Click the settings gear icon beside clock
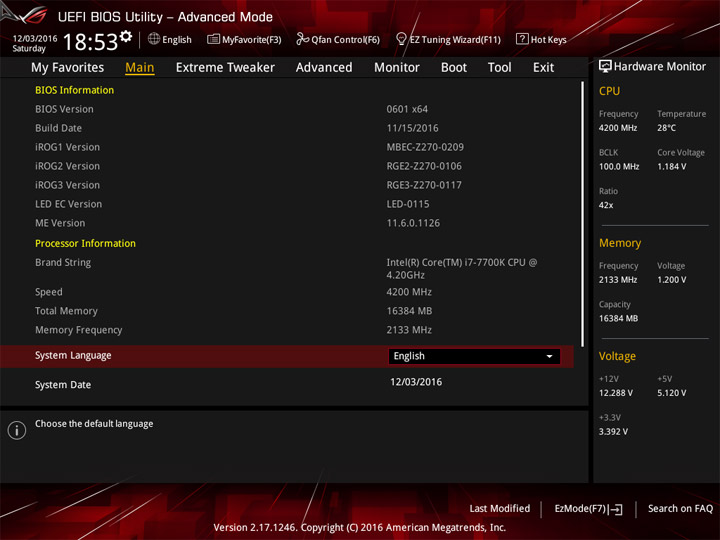Image resolution: width=720 pixels, height=540 pixels. point(126,36)
